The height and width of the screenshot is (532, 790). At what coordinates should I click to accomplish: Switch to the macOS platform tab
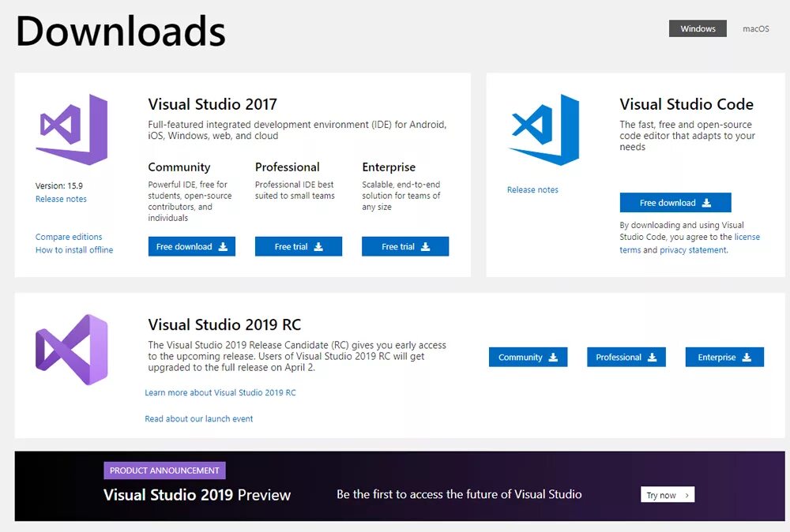[756, 28]
